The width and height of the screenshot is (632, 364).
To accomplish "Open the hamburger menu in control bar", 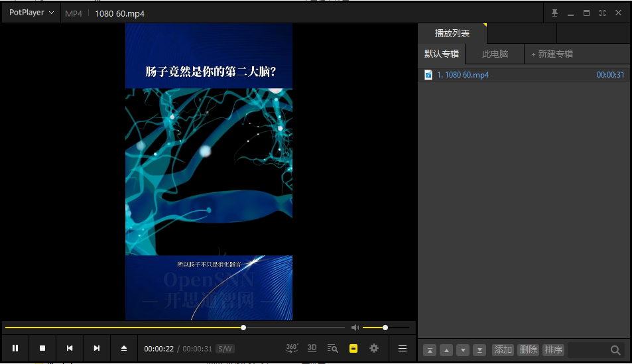I will coord(403,348).
